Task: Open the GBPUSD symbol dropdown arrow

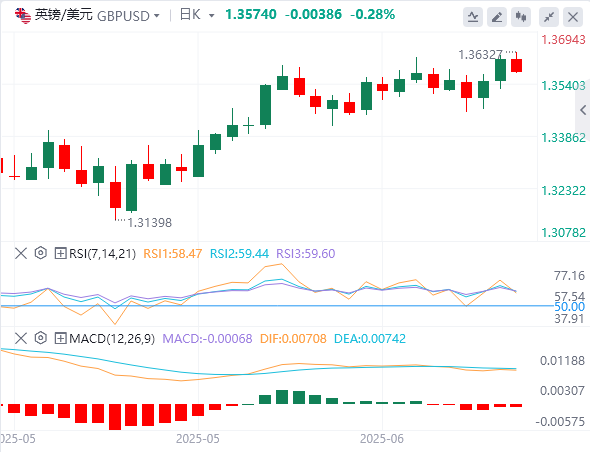Action: click(x=157, y=16)
